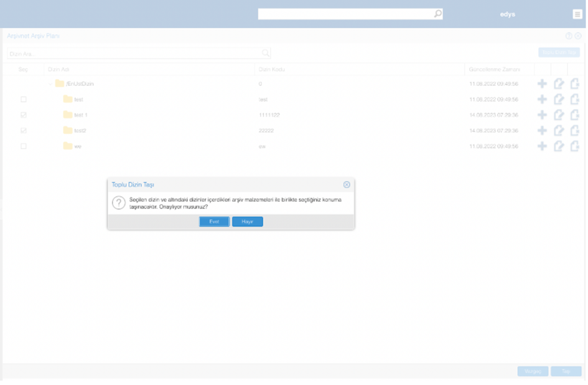Click into the Dizin Ara search field
This screenshot has height=385, width=588.
pyautogui.click(x=134, y=54)
